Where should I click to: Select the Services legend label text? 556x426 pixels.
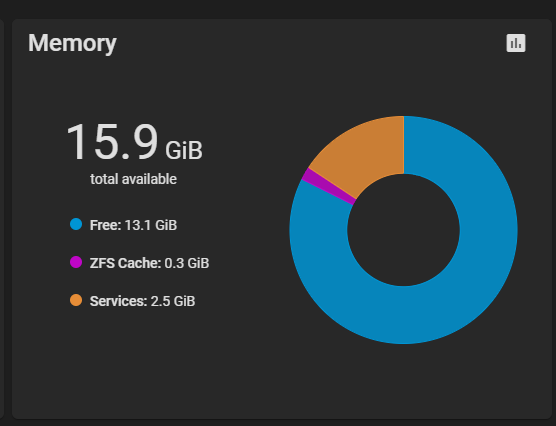tap(118, 301)
